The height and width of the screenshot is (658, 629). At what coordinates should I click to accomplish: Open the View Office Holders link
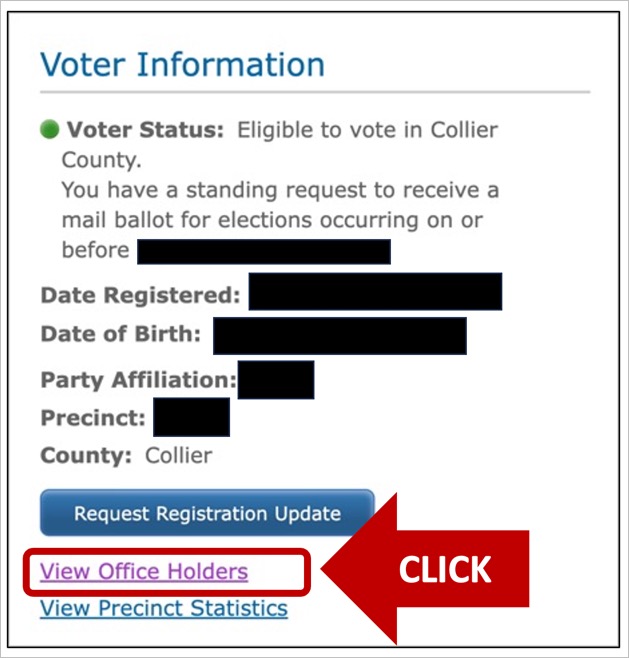pyautogui.click(x=144, y=572)
